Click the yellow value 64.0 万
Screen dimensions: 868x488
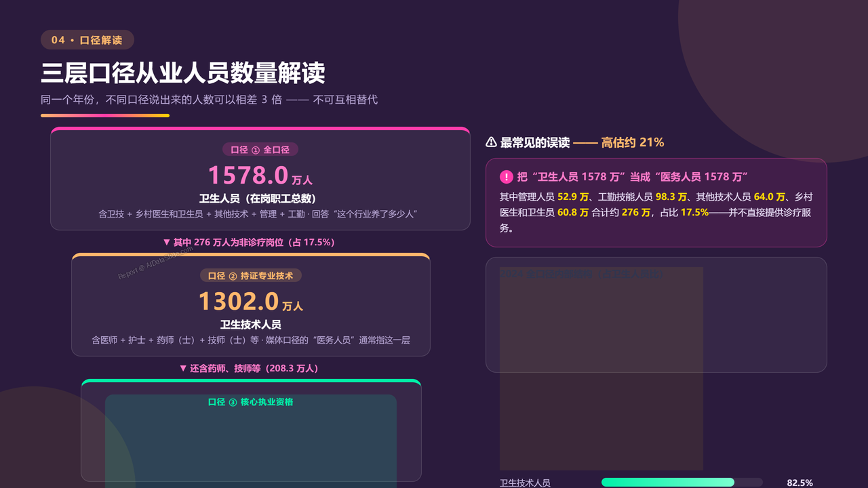coord(770,197)
